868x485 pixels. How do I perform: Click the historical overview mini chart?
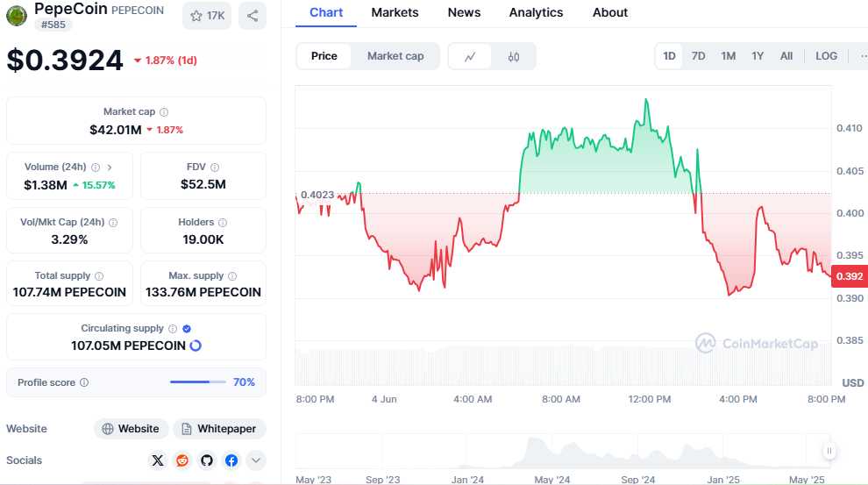click(564, 451)
